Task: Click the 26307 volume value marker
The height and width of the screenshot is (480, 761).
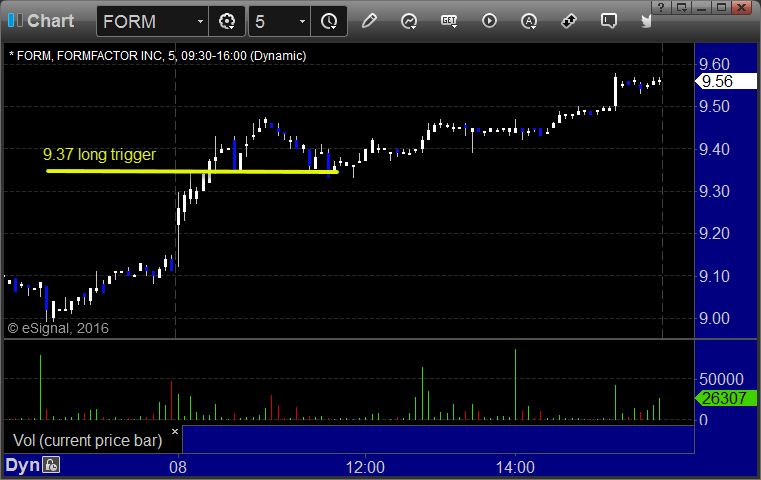Action: pos(726,398)
